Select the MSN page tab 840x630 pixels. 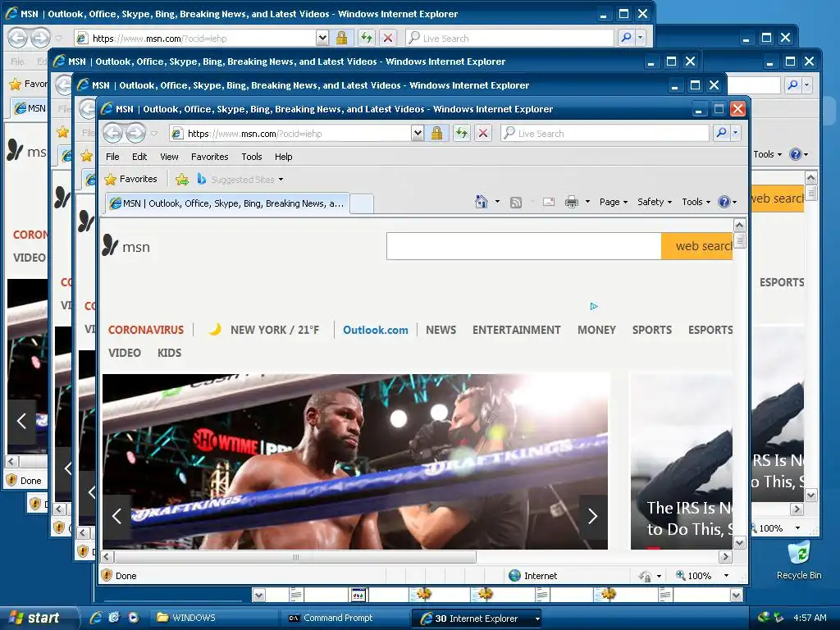pos(228,203)
